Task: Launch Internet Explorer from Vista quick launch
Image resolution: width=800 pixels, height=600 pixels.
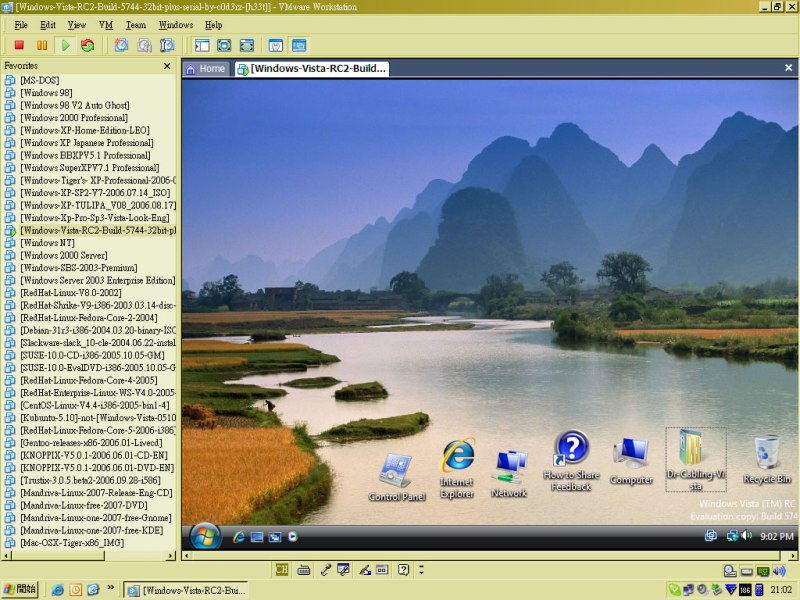Action: (x=238, y=537)
